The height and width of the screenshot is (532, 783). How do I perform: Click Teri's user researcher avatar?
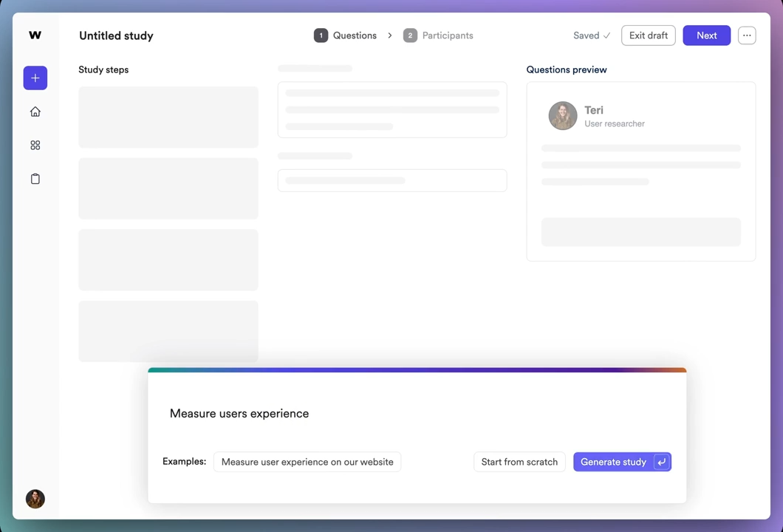(563, 116)
